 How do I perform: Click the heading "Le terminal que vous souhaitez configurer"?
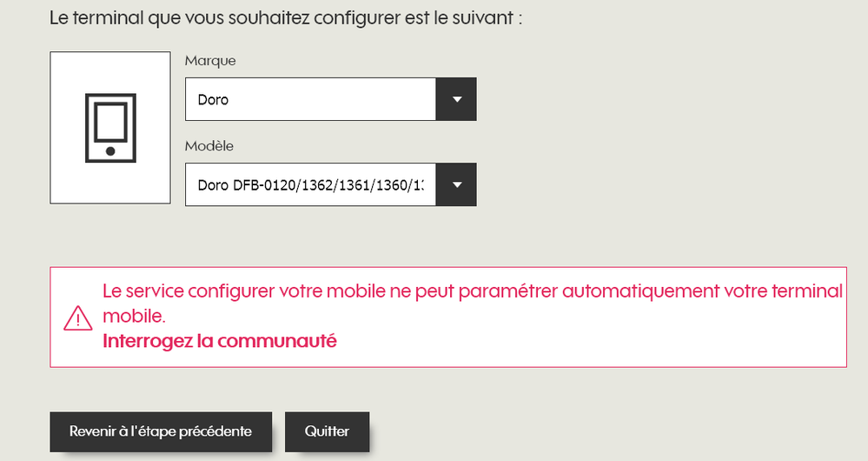click(217, 17)
